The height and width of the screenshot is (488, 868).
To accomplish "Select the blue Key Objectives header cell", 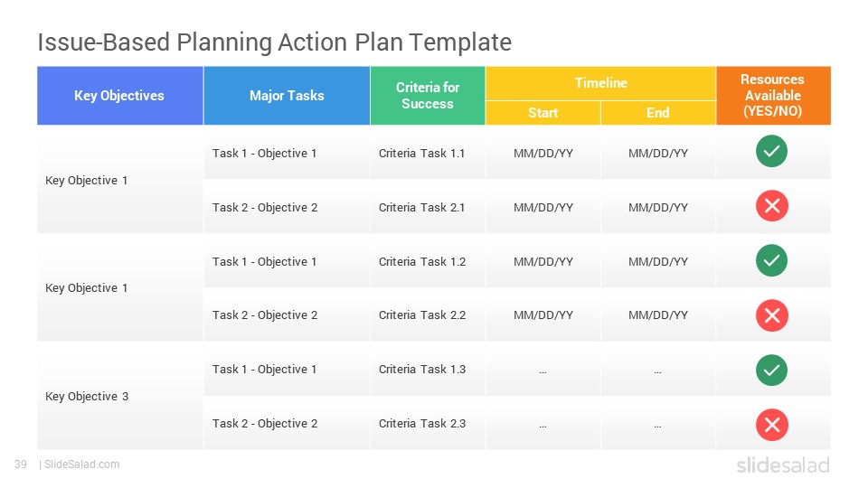I will tap(120, 96).
